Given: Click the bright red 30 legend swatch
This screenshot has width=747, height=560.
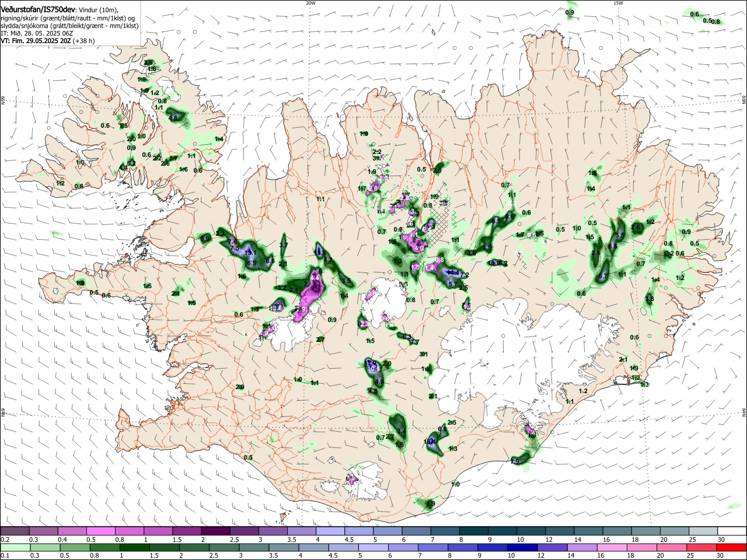Looking at the screenshot, I should pyautogui.click(x=732, y=547).
